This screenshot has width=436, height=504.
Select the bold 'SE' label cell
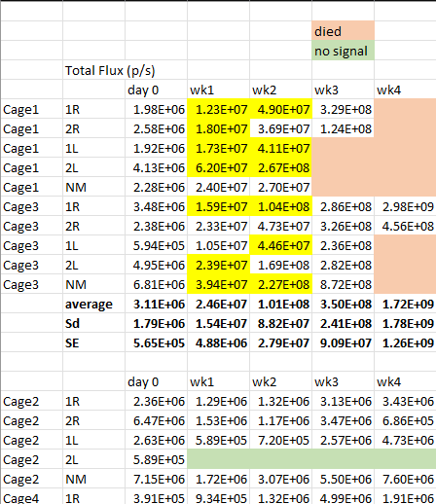[x=93, y=342]
